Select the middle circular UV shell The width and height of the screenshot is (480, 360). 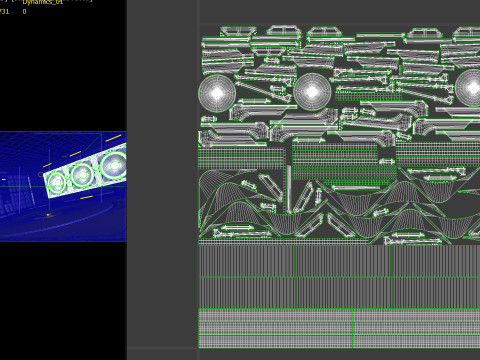pyautogui.click(x=312, y=92)
